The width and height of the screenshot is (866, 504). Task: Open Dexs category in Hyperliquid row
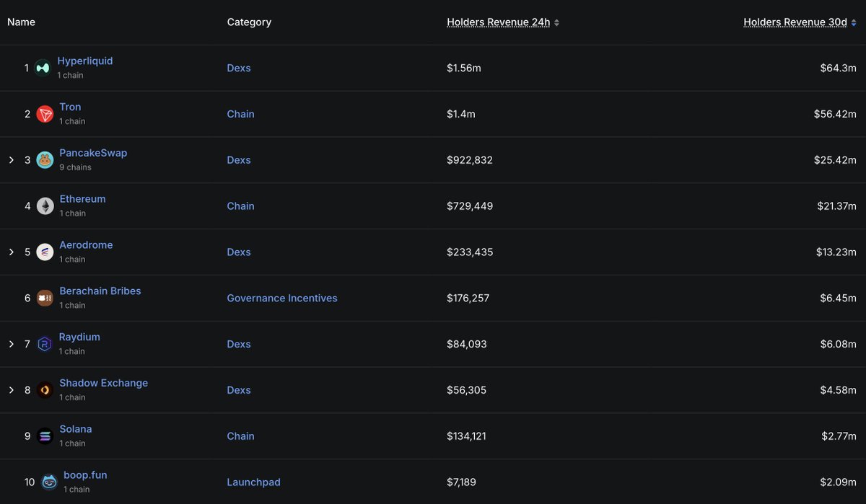click(x=239, y=68)
